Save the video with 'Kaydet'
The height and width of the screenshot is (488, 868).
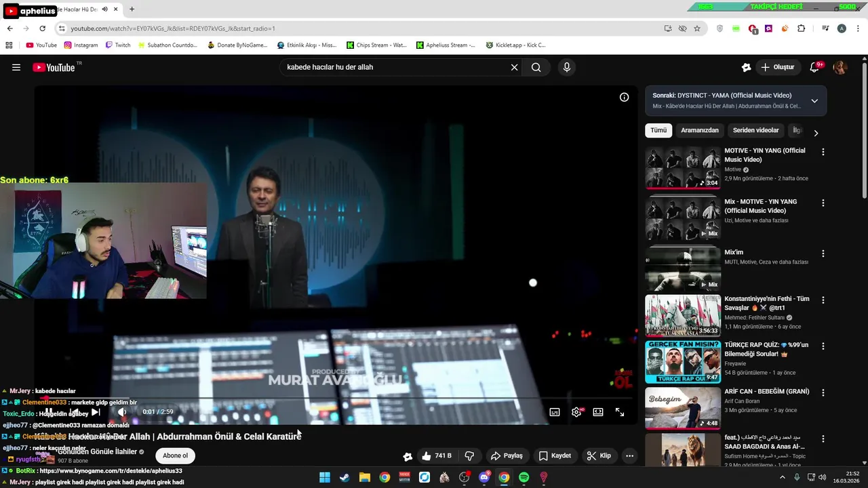tap(555, 455)
